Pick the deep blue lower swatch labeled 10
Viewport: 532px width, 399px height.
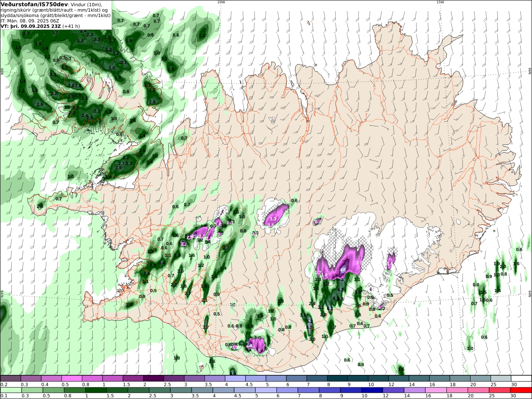[x=372, y=390]
